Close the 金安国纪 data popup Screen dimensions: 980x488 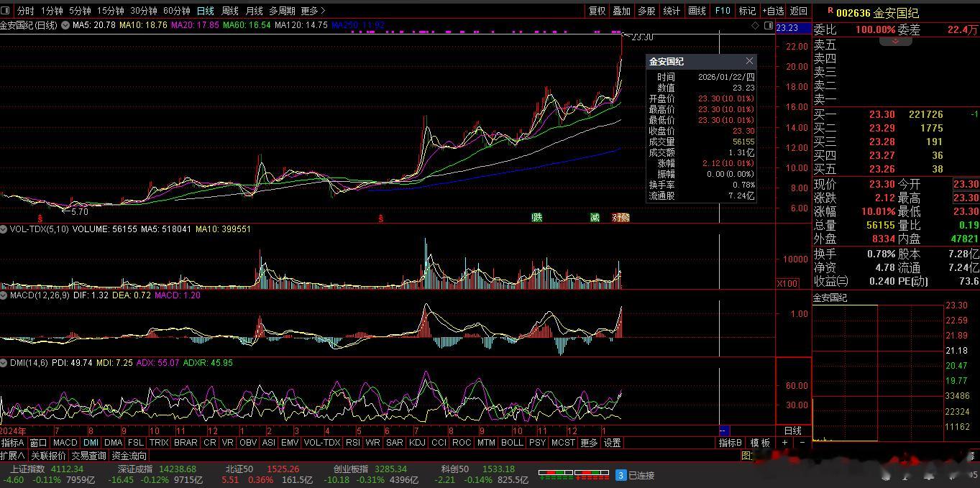point(749,61)
